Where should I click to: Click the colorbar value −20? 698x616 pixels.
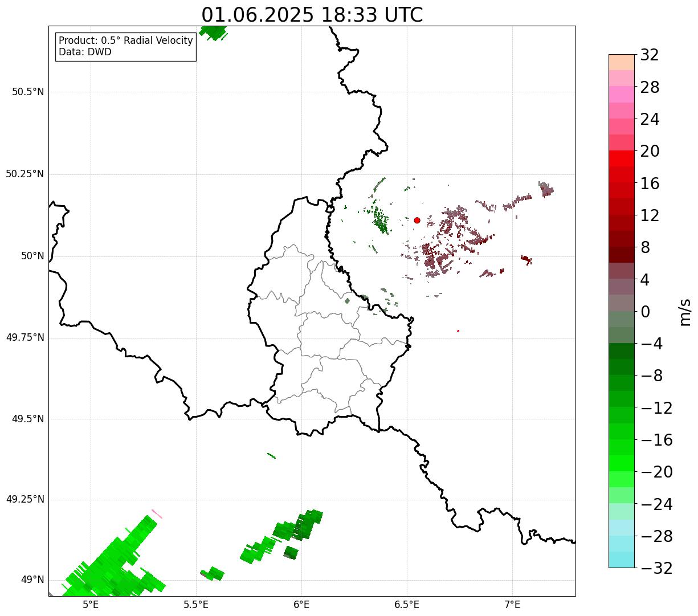point(656,472)
